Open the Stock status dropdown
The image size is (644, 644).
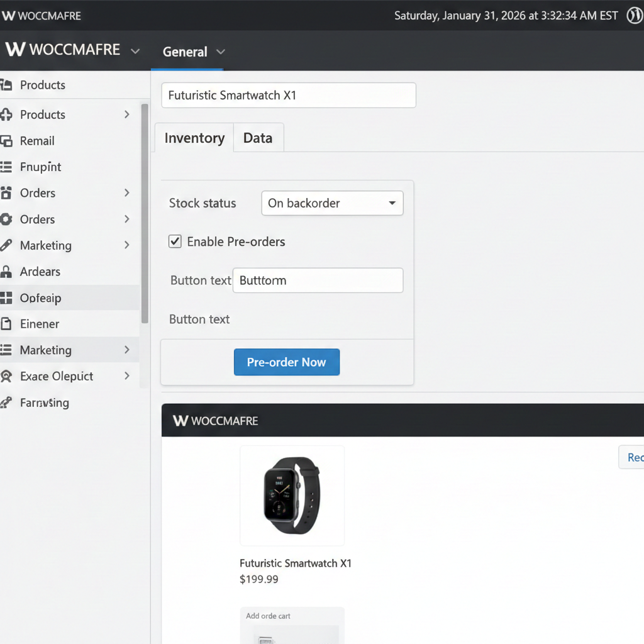pos(331,203)
